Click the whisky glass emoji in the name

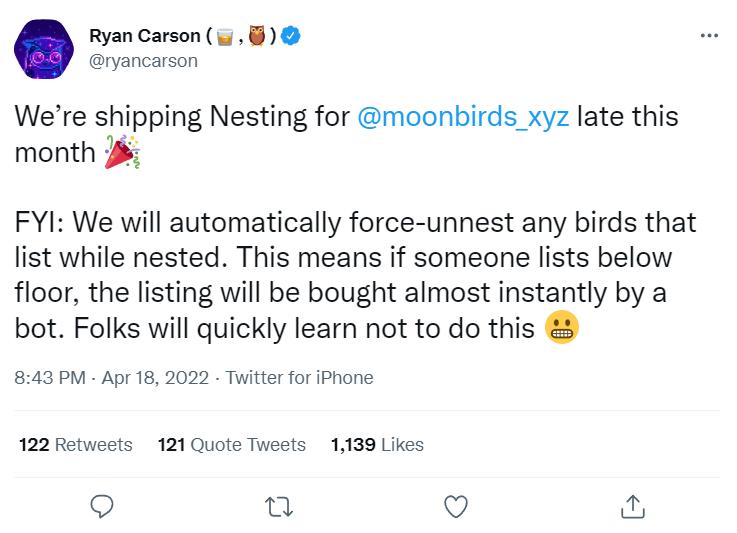[226, 38]
